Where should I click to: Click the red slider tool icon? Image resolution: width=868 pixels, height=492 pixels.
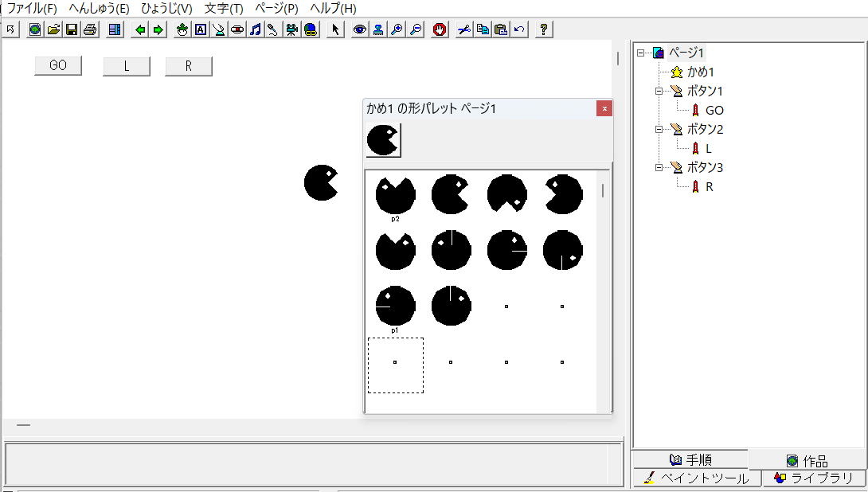(237, 29)
